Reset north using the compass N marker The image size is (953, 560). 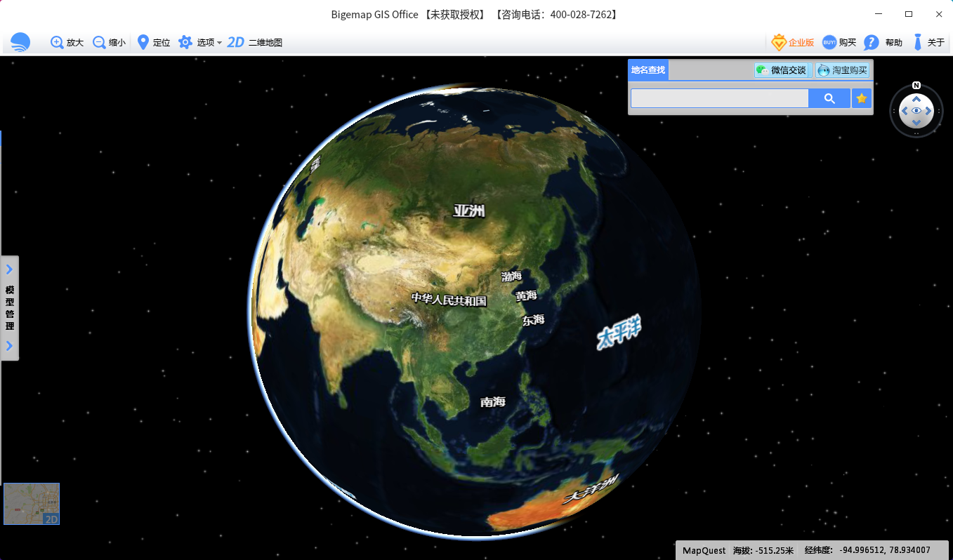pos(916,86)
